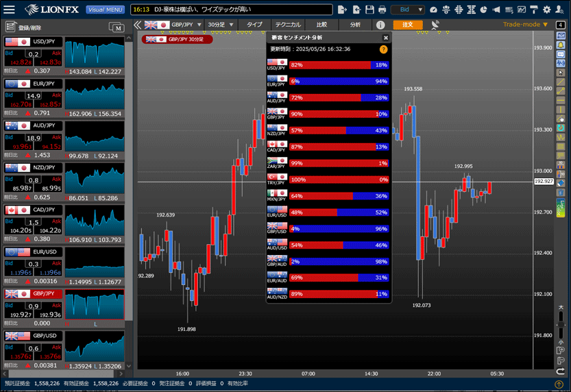Click the number 4 layout button
This screenshot has width=571, height=392.
tap(561, 25)
